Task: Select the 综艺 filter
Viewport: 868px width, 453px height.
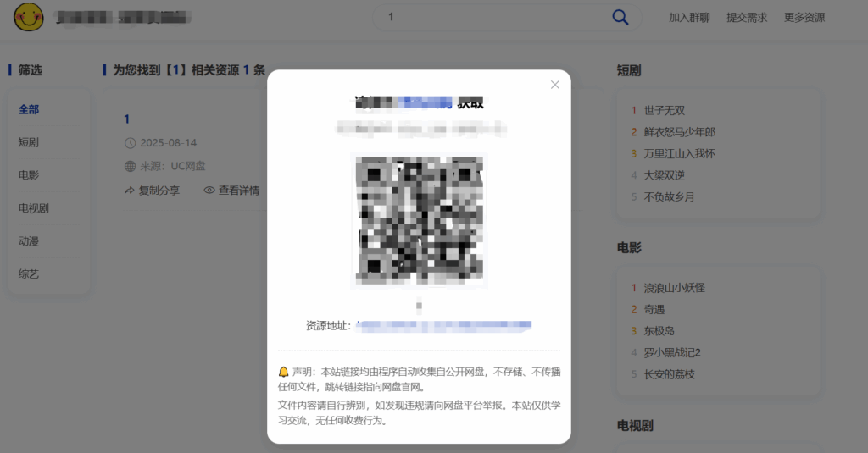Action: point(29,273)
